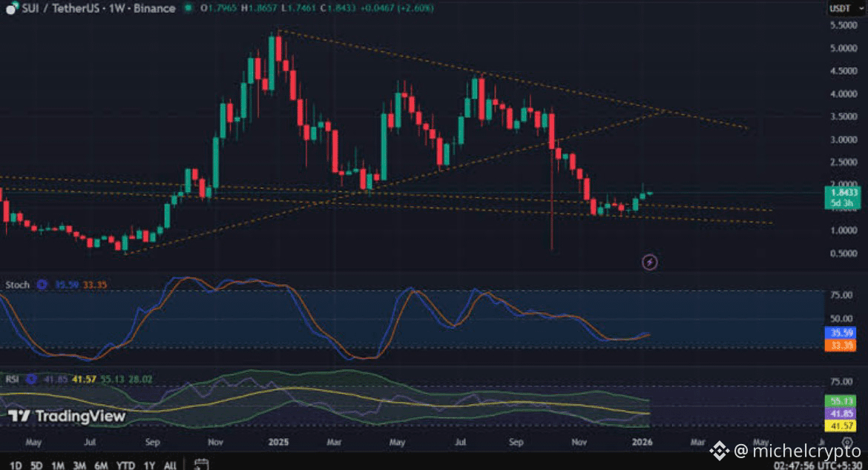Click the 5.5000 price axis label

[x=843, y=25]
